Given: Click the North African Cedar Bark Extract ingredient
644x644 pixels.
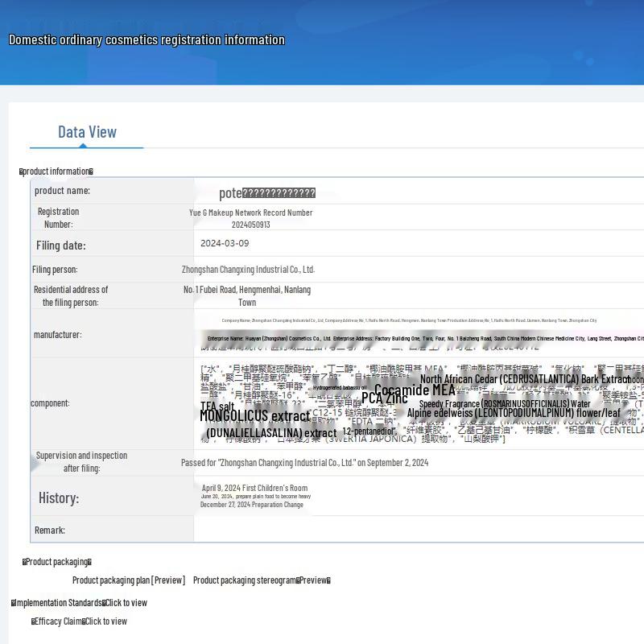Looking at the screenshot, I should pos(524,379).
